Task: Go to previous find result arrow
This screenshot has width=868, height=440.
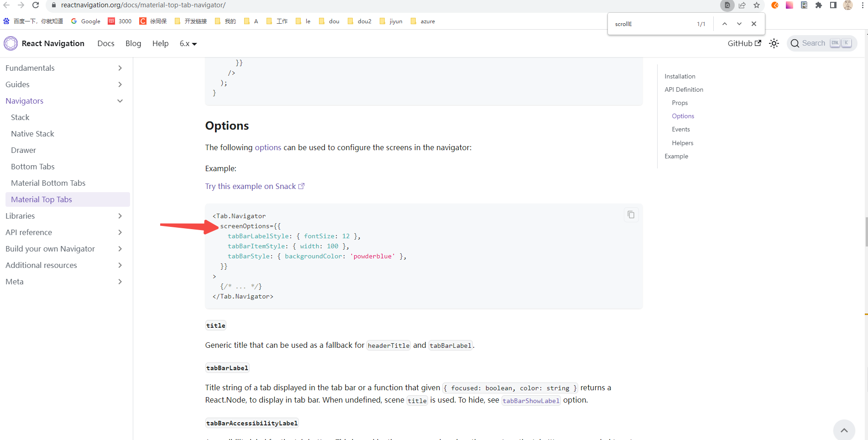Action: (725, 24)
